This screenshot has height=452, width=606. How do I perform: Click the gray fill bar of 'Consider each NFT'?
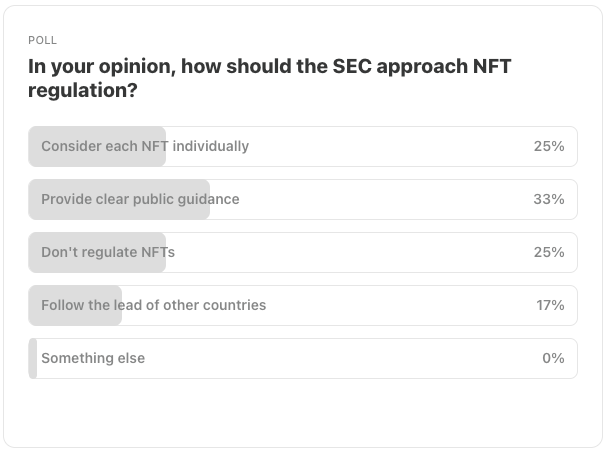click(x=97, y=146)
